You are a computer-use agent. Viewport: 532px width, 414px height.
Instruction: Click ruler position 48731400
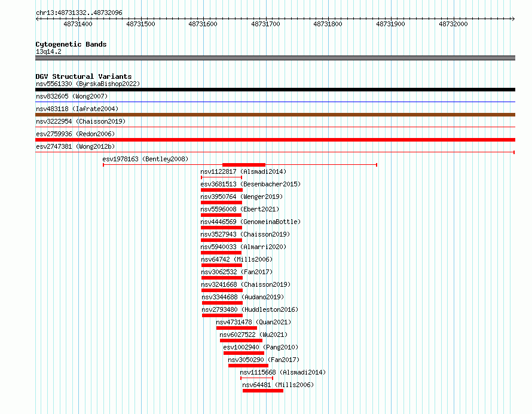tap(78, 24)
